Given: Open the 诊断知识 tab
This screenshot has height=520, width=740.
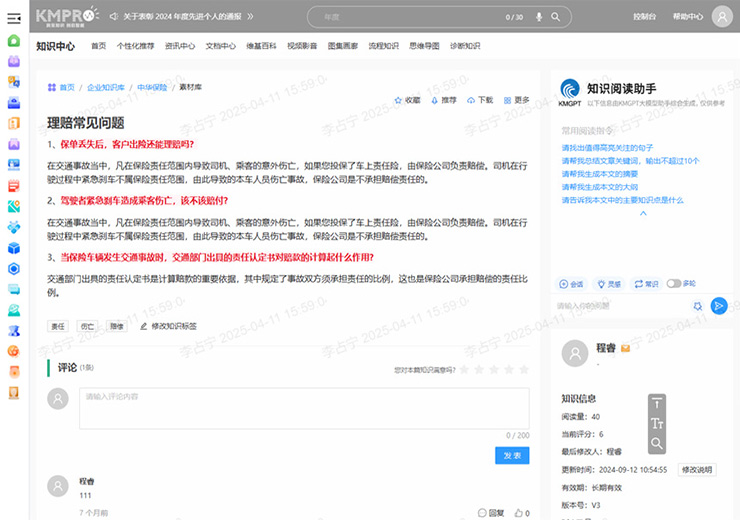Looking at the screenshot, I should point(465,46).
